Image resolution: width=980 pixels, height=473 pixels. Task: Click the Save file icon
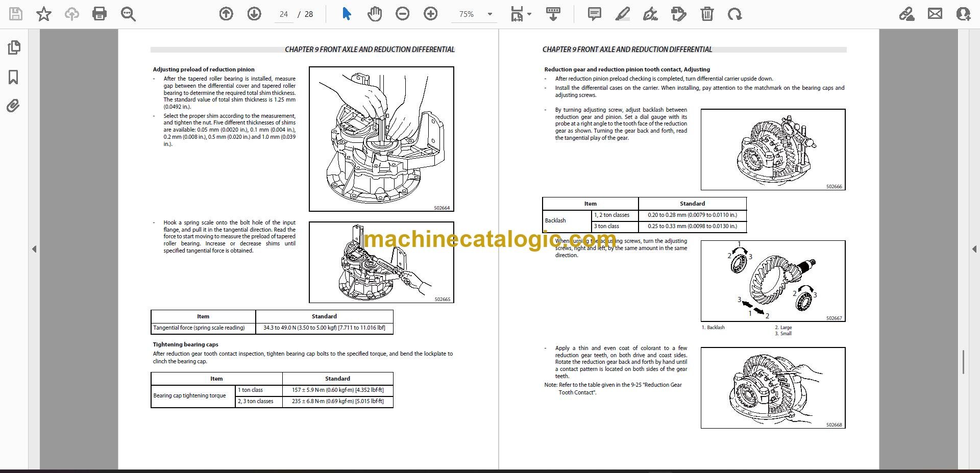(x=16, y=14)
